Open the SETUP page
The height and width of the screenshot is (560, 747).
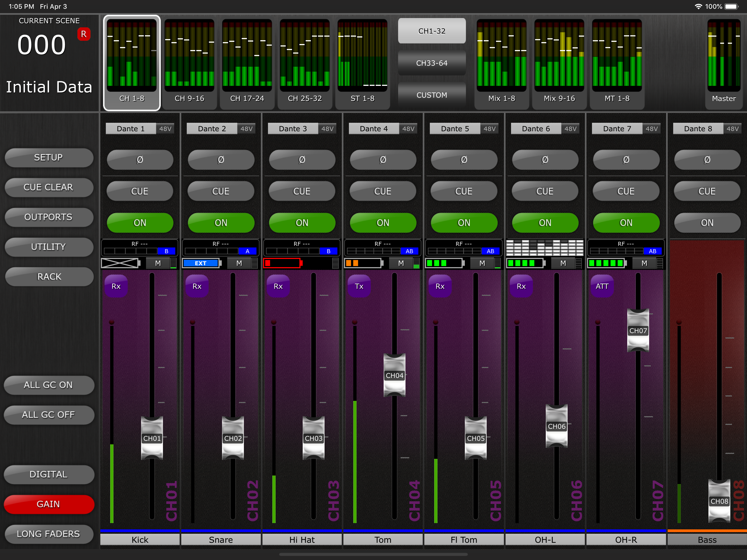coord(49,158)
